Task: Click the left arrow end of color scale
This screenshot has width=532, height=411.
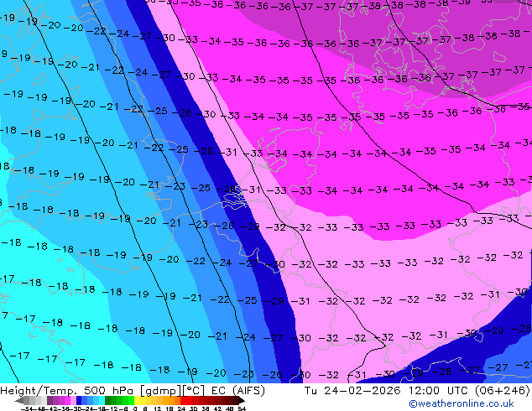Action: [x=19, y=400]
